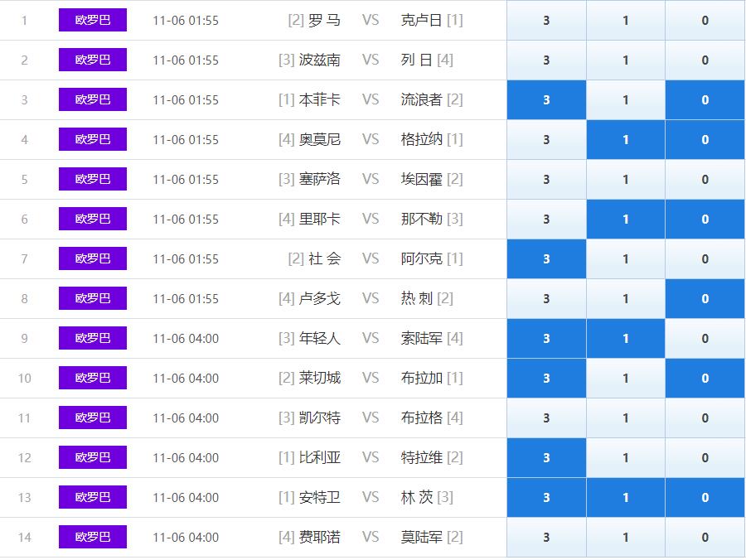Select 1 for 本菲卡 vs 流浪者
The width and height of the screenshot is (746, 560).
[x=626, y=100]
